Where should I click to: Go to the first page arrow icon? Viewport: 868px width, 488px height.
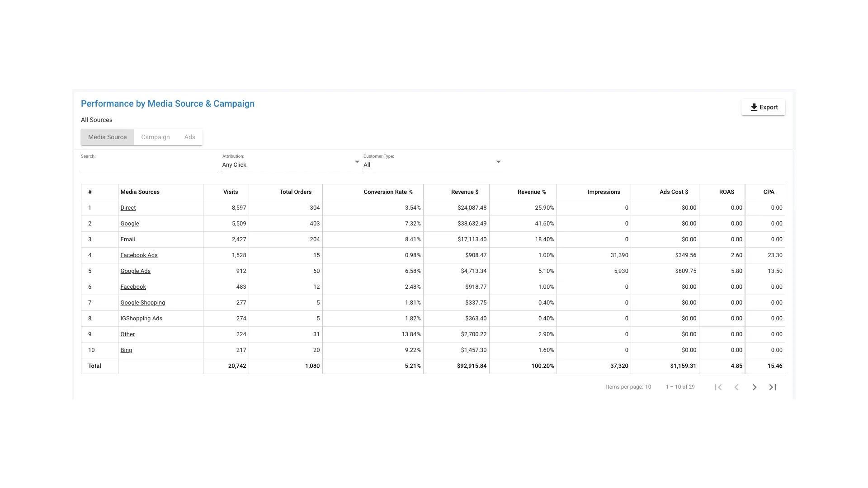click(x=718, y=387)
